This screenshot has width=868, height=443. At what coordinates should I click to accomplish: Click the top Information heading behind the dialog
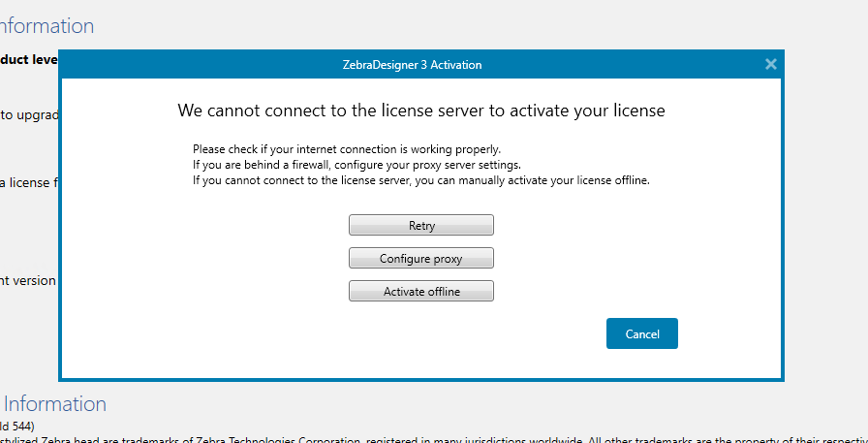pos(46,26)
